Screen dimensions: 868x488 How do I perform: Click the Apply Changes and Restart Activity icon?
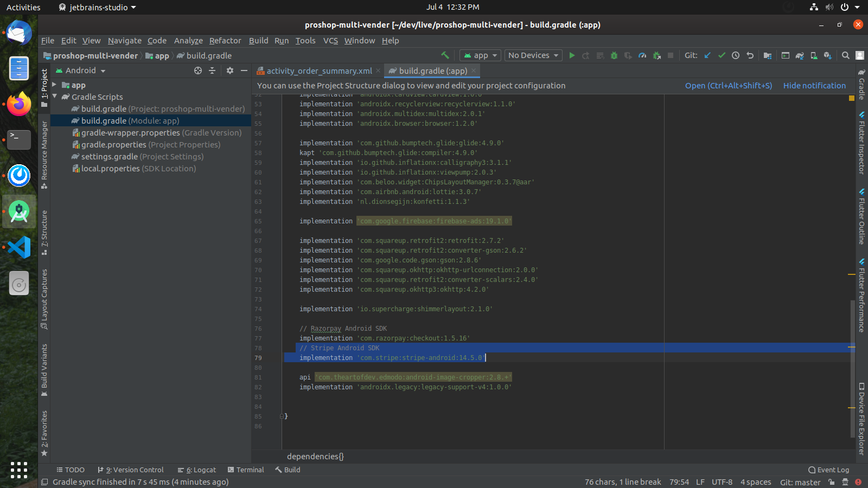[586, 55]
